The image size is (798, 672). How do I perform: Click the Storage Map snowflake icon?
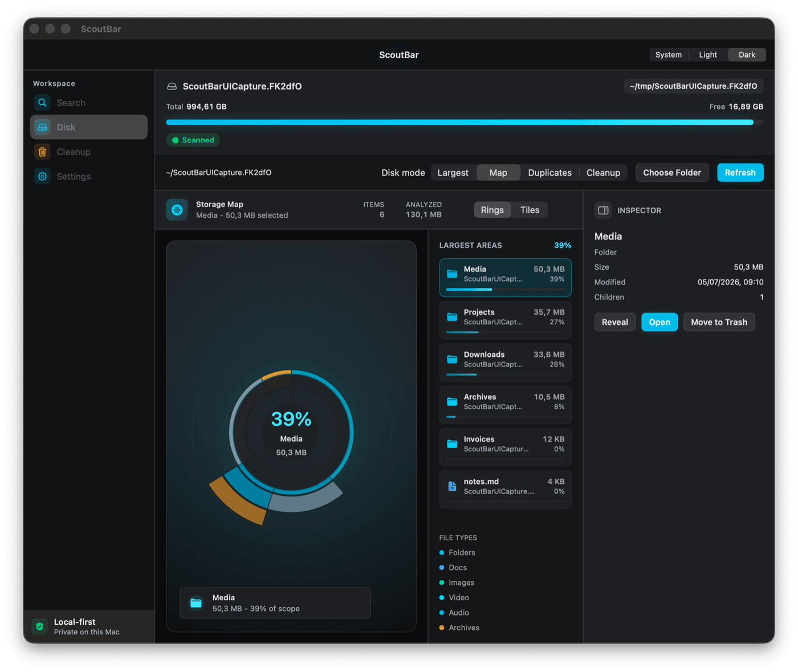[x=177, y=210]
